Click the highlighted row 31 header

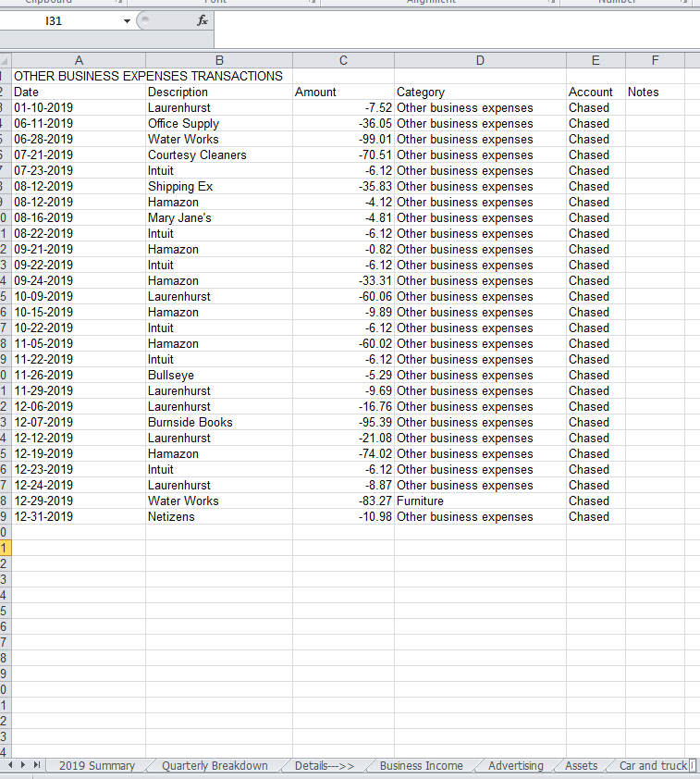(5, 548)
